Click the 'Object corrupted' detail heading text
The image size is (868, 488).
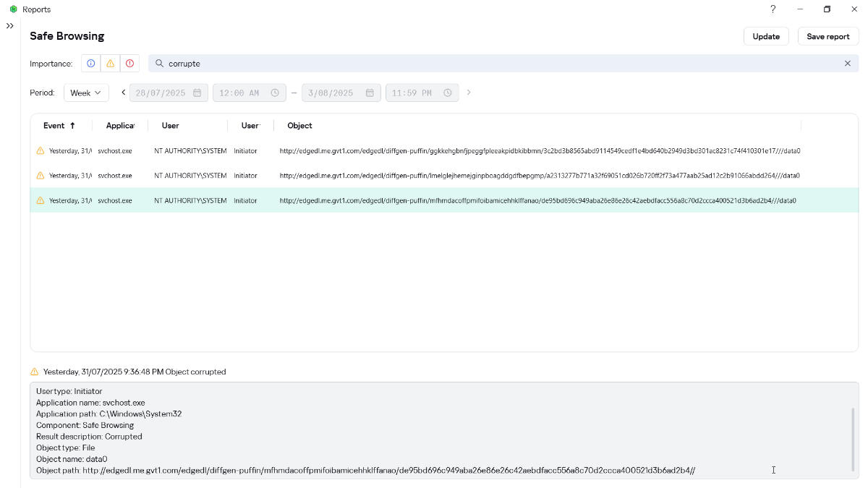coord(195,372)
